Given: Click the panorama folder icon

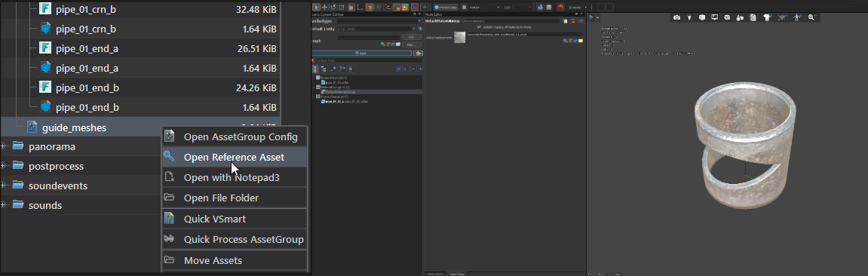Looking at the screenshot, I should (x=18, y=146).
